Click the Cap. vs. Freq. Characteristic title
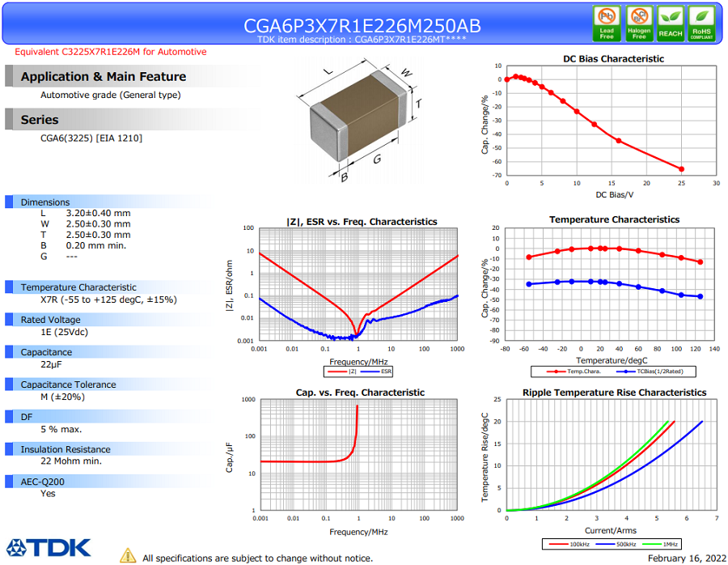This screenshot has height=565, width=728. (360, 393)
